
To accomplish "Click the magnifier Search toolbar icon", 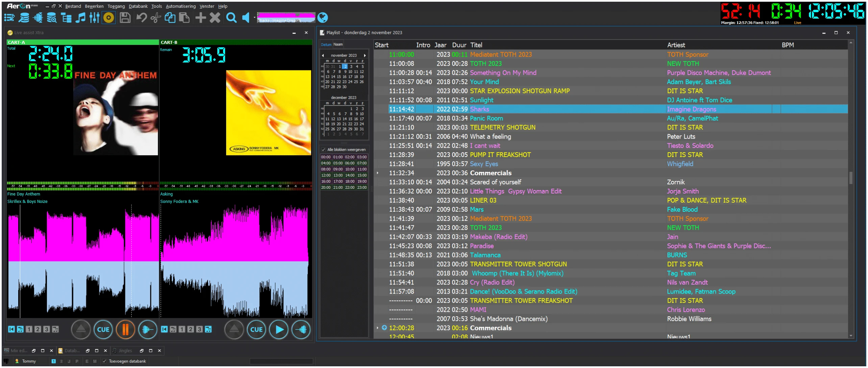I will tap(231, 18).
